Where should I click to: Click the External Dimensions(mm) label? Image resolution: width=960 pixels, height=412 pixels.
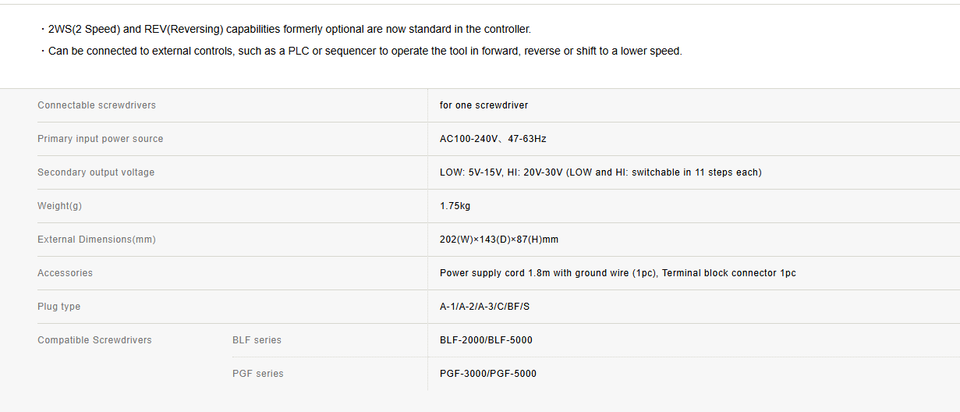[97, 240]
